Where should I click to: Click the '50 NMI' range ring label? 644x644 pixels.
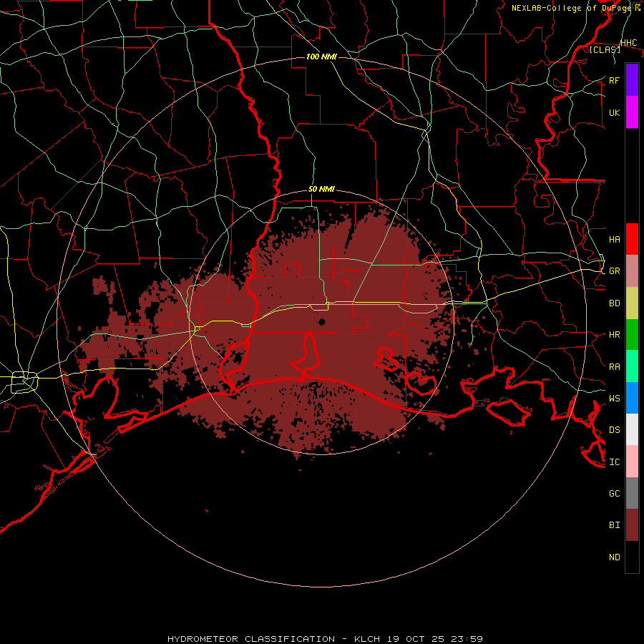point(321,189)
